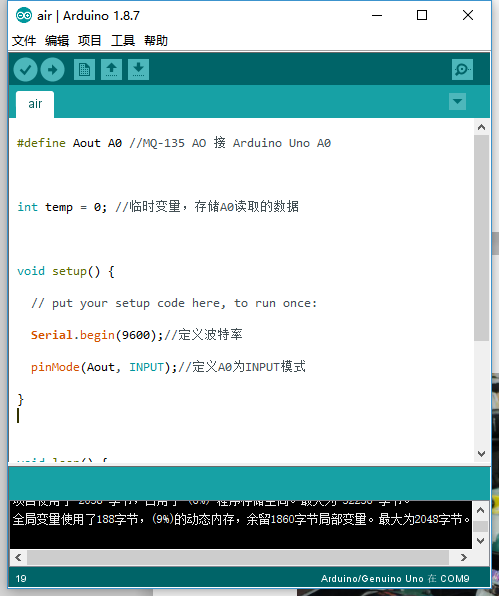Open the 项目 menu
Screen dimensions: 499x596
90,40
